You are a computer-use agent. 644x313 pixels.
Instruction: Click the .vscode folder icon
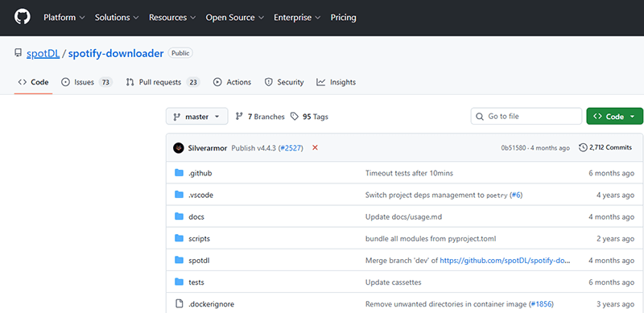(179, 195)
